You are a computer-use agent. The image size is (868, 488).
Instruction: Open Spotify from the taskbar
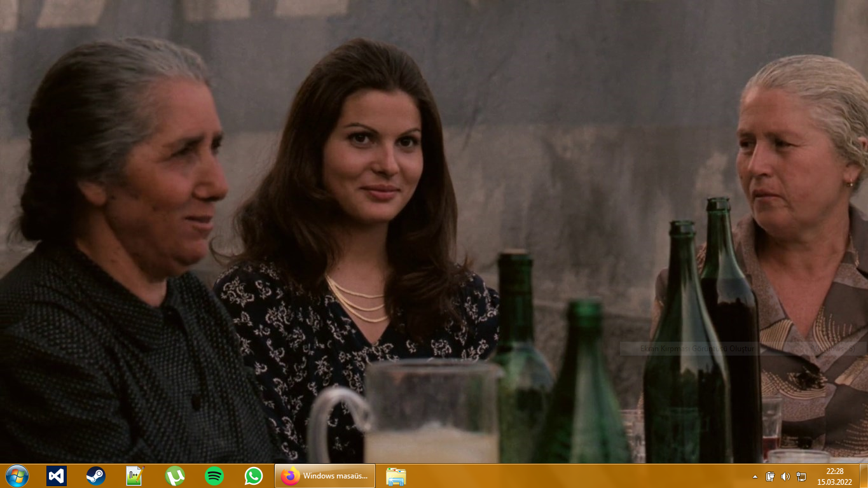coord(214,476)
